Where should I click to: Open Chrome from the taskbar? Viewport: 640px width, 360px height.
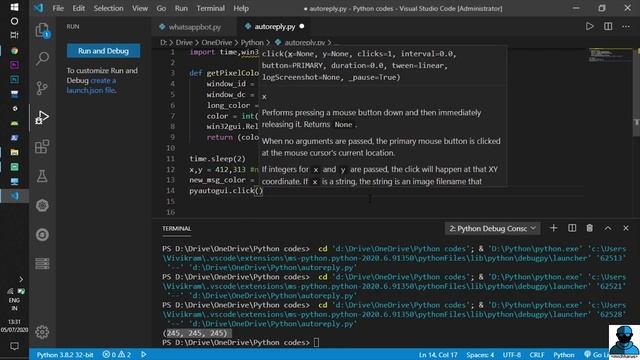tap(14, 51)
